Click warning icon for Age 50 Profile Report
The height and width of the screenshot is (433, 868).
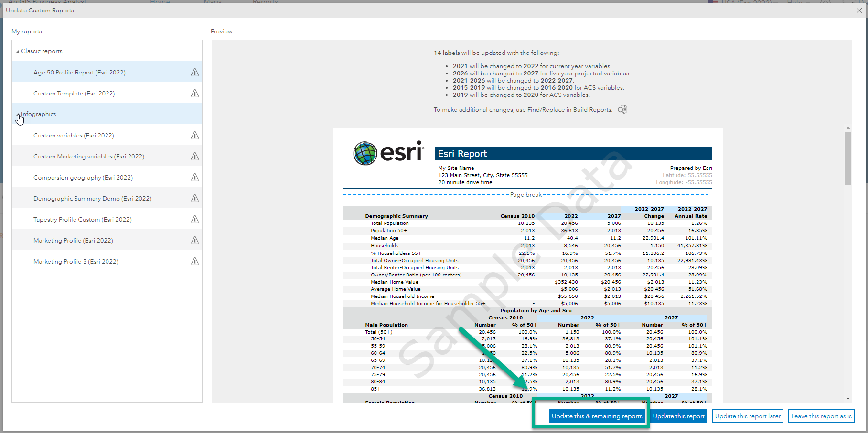coord(195,73)
